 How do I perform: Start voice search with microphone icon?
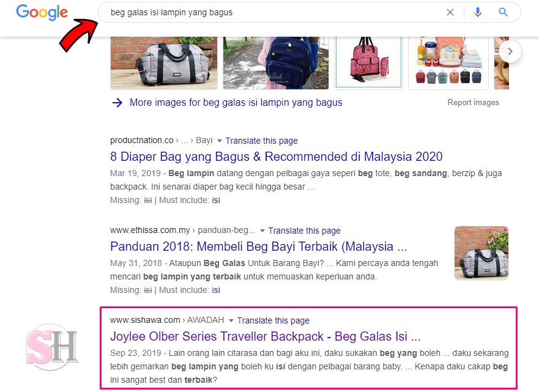tap(477, 12)
